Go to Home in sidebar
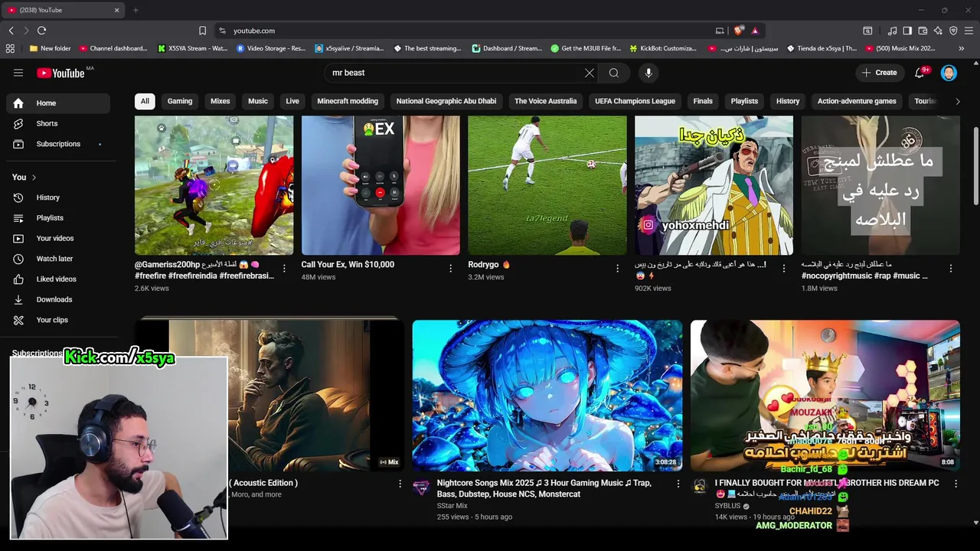 click(x=58, y=103)
